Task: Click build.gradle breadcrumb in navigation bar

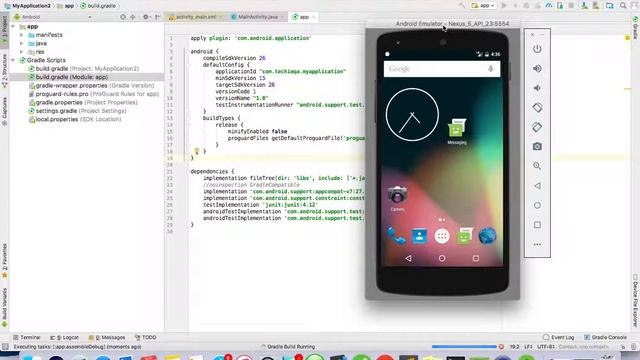Action: [x=98, y=6]
